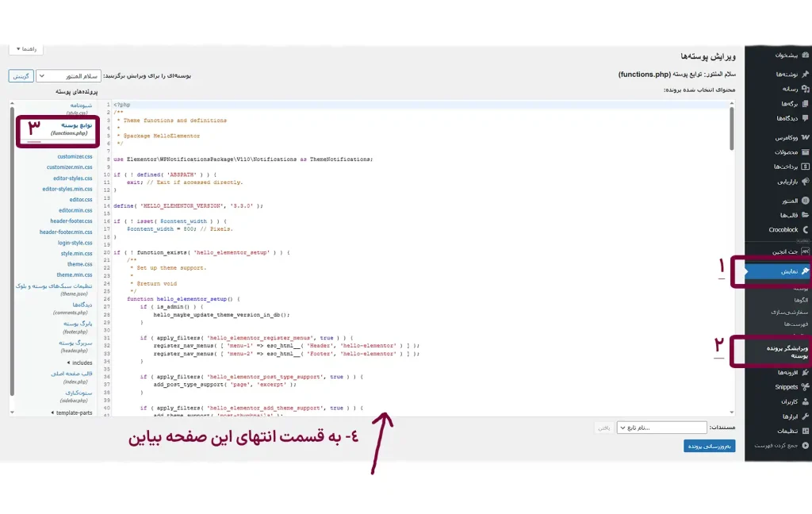Open the رسانه media library icon
The image size is (812, 514).
[806, 89]
